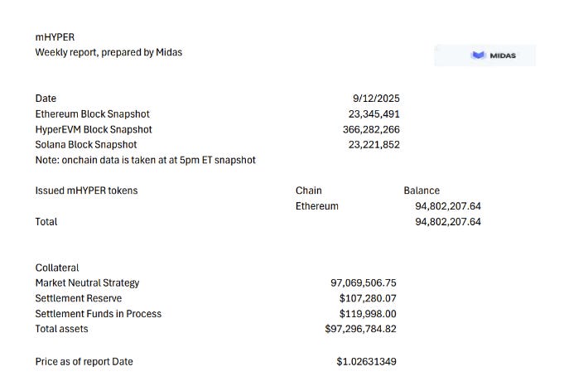
Task: Click 'Weekly report, prepared by Midas' subtitle
Action: coord(108,52)
